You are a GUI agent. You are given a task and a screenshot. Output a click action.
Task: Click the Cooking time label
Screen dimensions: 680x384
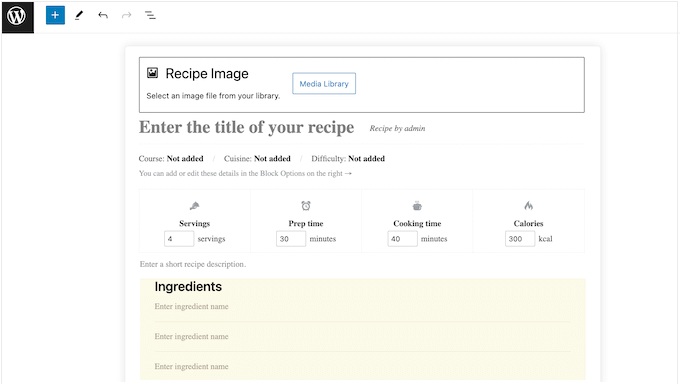pyautogui.click(x=417, y=223)
